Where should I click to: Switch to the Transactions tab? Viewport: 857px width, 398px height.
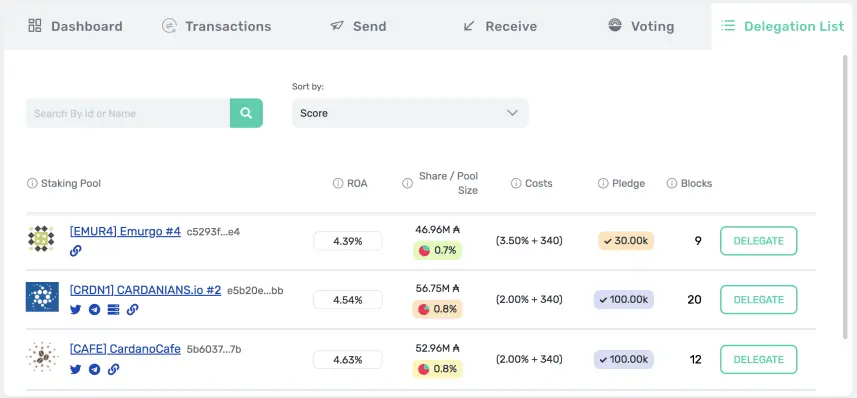pyautogui.click(x=216, y=26)
